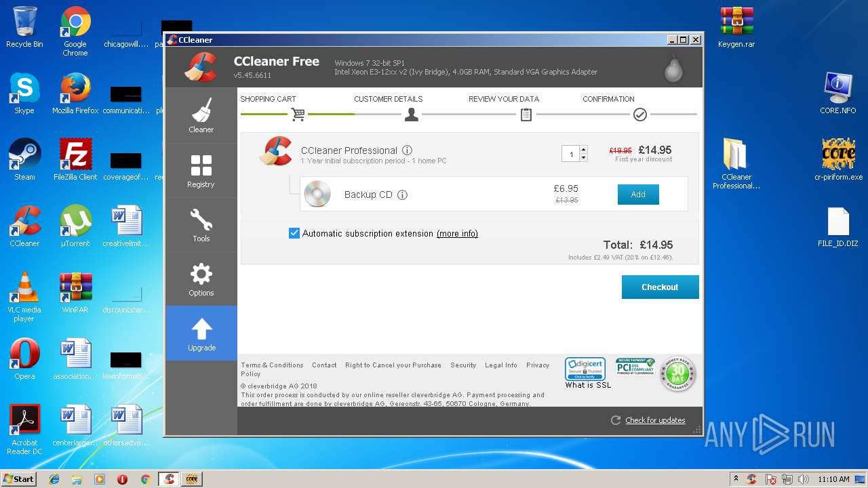This screenshot has width=868, height=488.
Task: Select the Upgrade arrow section
Action: 201,333
